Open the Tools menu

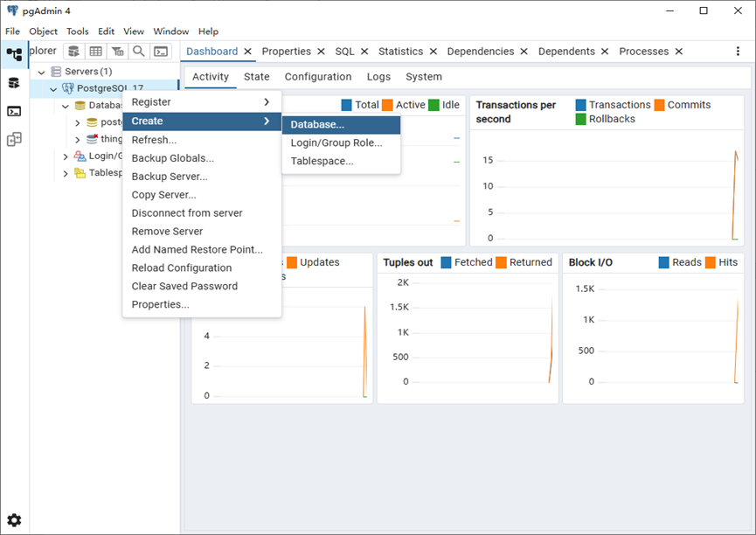pyautogui.click(x=78, y=31)
